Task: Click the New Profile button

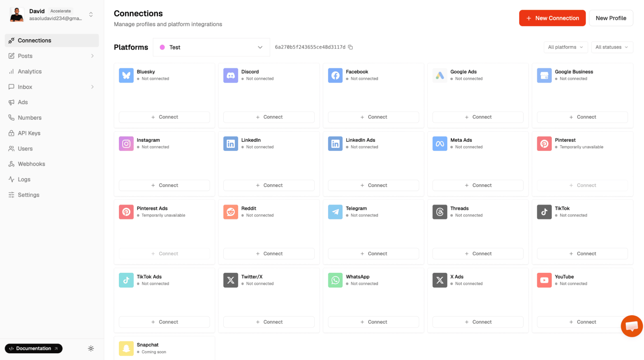Action: [611, 18]
